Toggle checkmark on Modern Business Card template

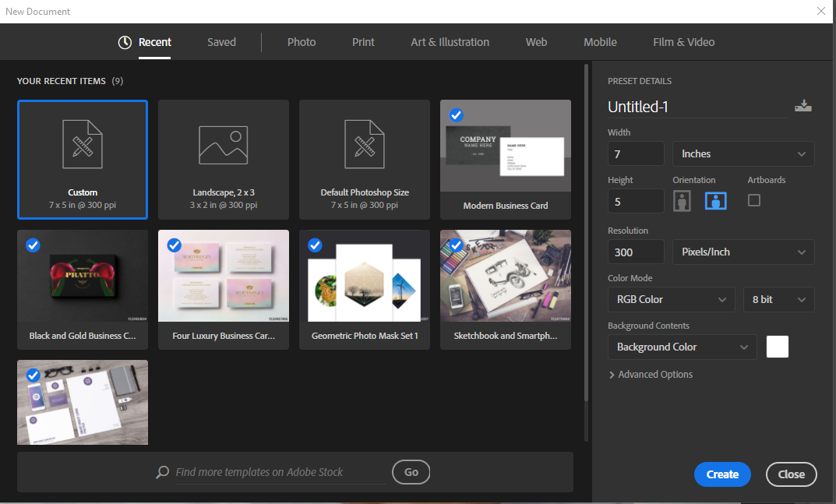[x=457, y=115]
